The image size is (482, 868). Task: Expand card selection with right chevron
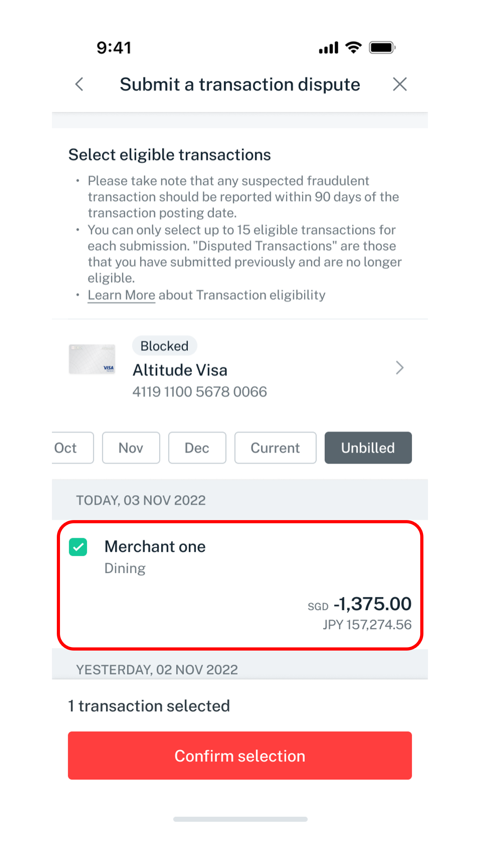point(400,368)
